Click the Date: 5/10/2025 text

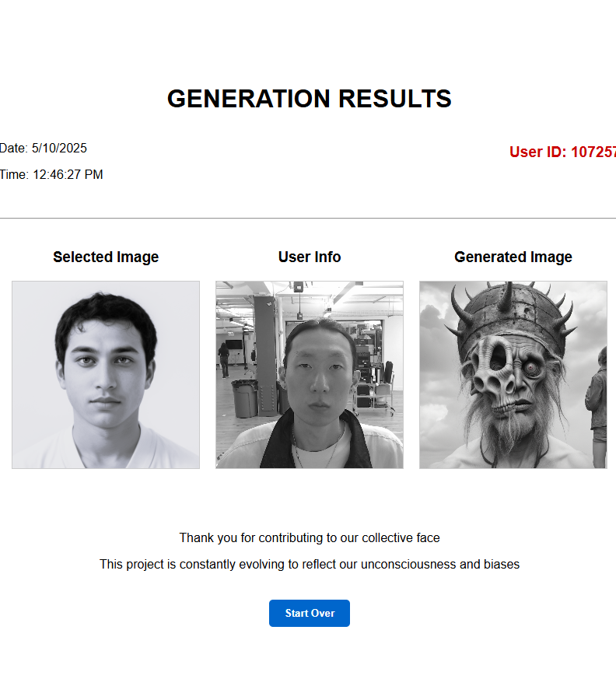click(44, 148)
